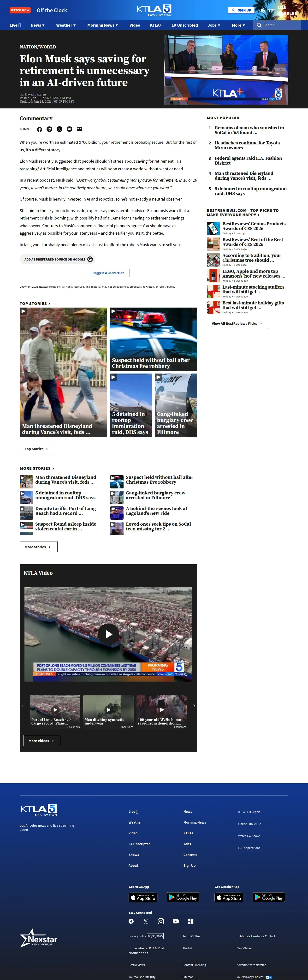Open footer Facebook icon
Screen dimensions: 308x980
(x=131, y=921)
